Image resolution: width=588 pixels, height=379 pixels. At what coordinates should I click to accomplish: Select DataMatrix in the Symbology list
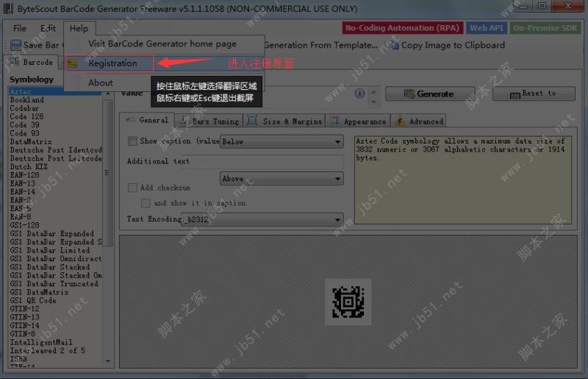(x=31, y=141)
